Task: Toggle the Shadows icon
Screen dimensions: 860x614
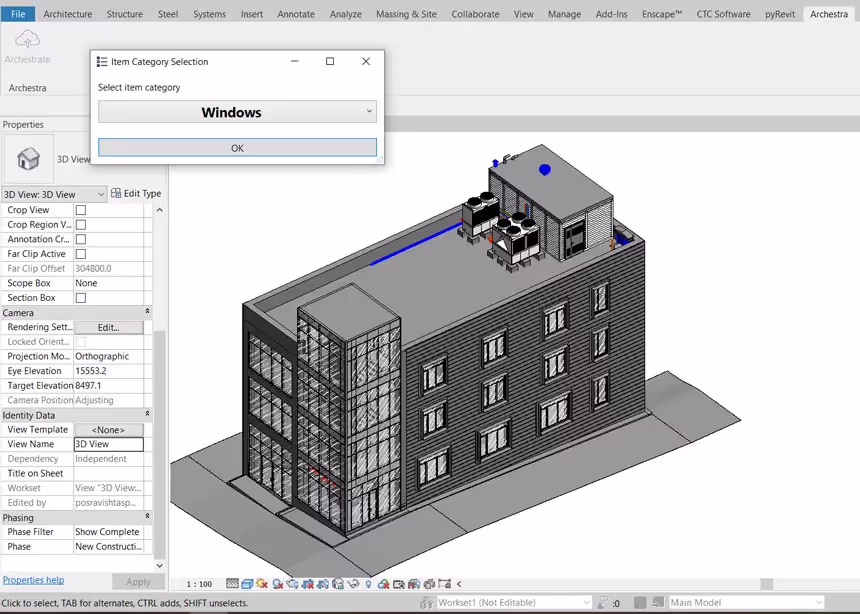Action: coord(278,584)
